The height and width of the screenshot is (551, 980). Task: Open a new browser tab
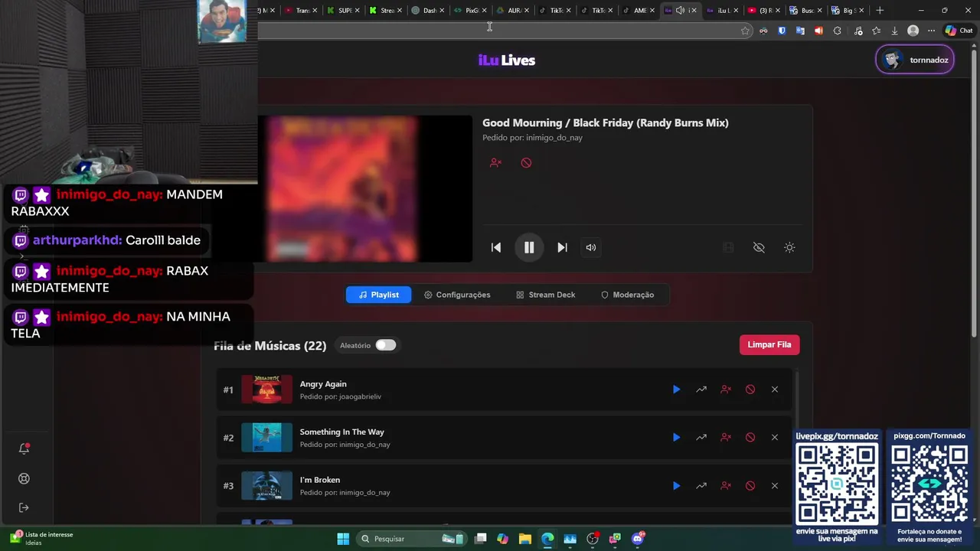tap(880, 10)
